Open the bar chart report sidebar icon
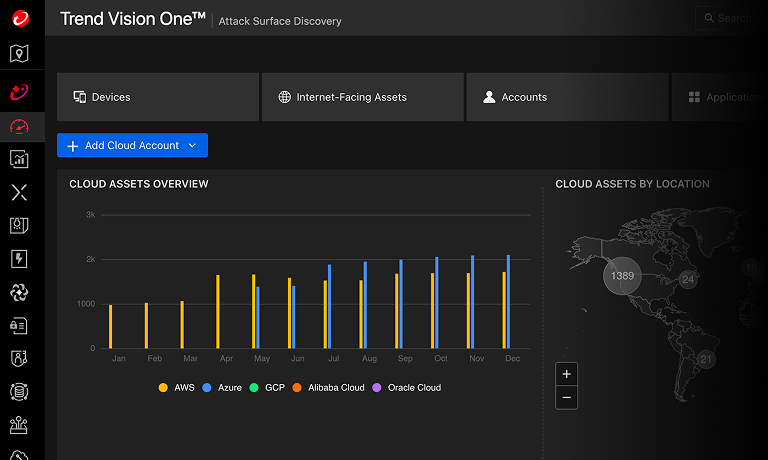768x460 pixels. click(19, 158)
